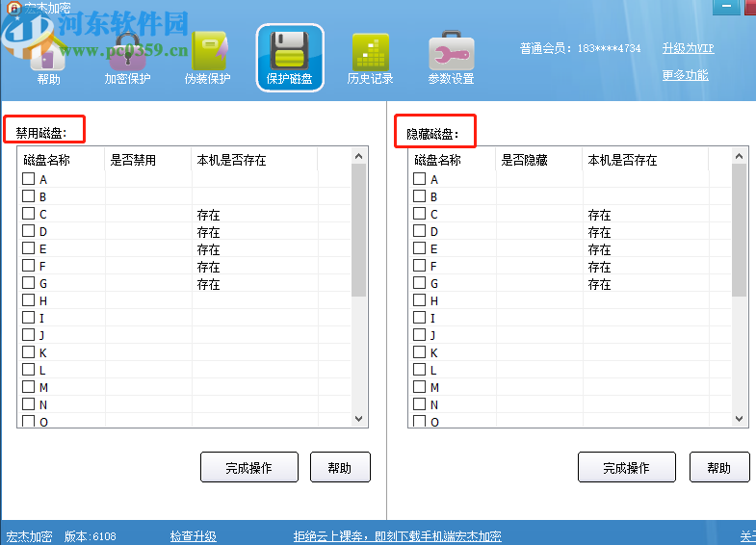Screen dimensions: 756x545
Task: Open the 帮助 house icon in toolbar
Action: [48, 57]
